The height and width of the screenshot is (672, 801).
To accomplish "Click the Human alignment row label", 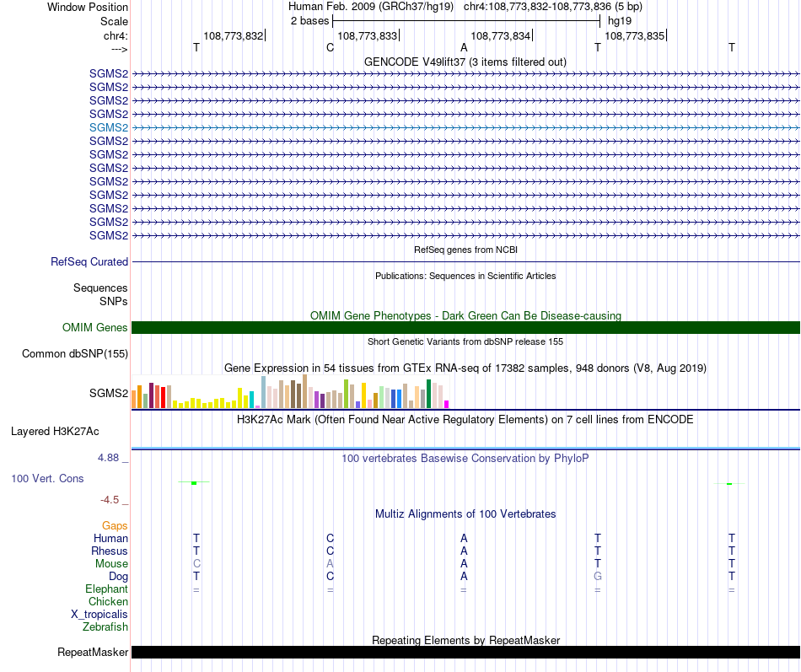I will point(110,538).
